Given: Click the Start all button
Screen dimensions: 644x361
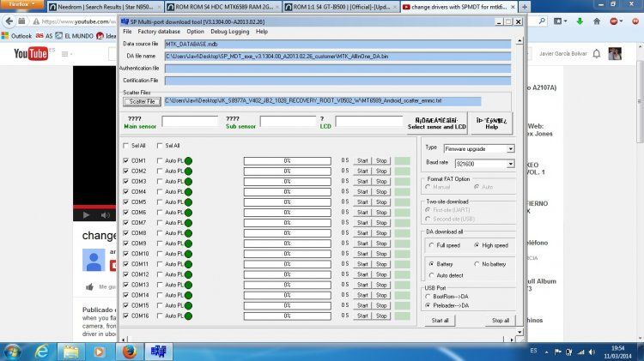Looking at the screenshot, I should [x=440, y=321].
